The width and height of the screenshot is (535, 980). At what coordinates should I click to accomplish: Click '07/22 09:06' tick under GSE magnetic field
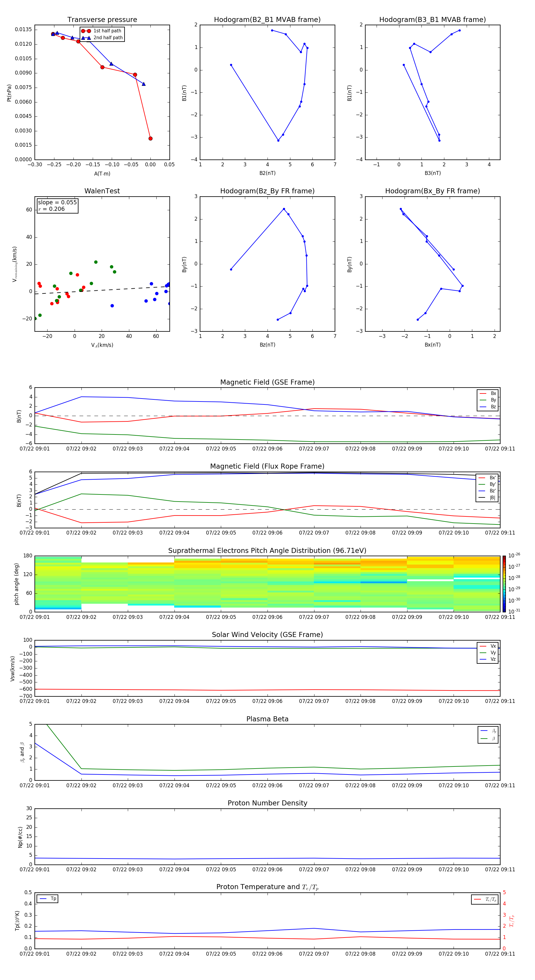tap(267, 448)
